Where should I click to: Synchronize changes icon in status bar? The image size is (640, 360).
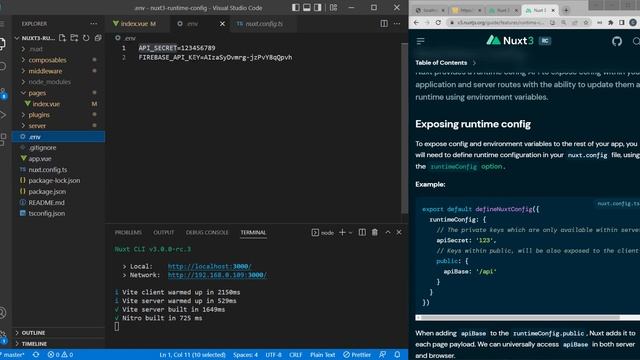36,355
